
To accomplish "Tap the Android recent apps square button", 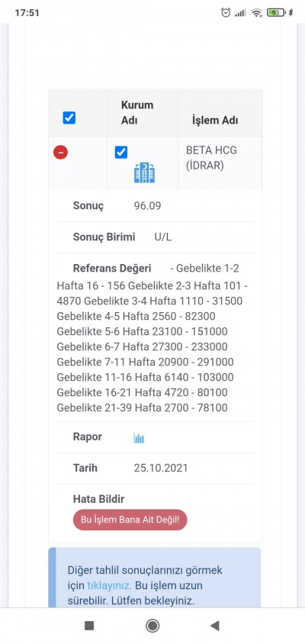I will (89, 626).
